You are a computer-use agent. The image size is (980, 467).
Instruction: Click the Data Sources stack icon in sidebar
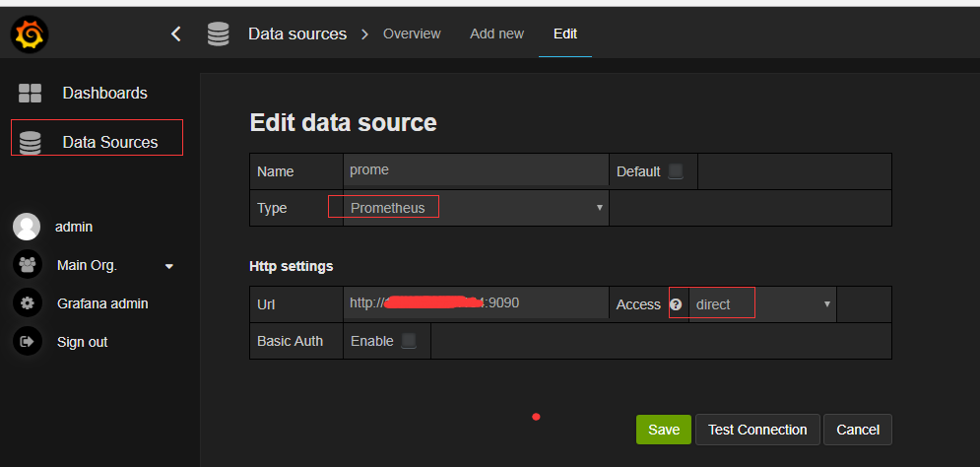[30, 143]
